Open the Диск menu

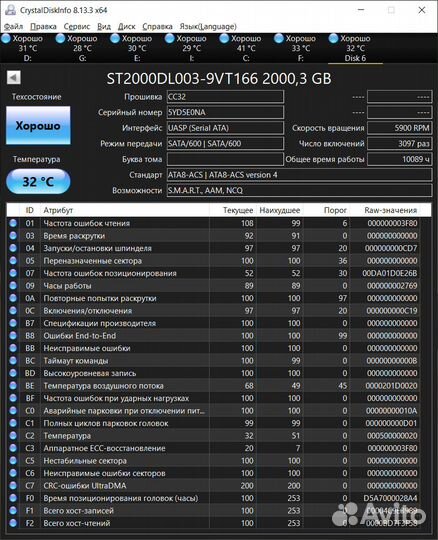[x=126, y=27]
